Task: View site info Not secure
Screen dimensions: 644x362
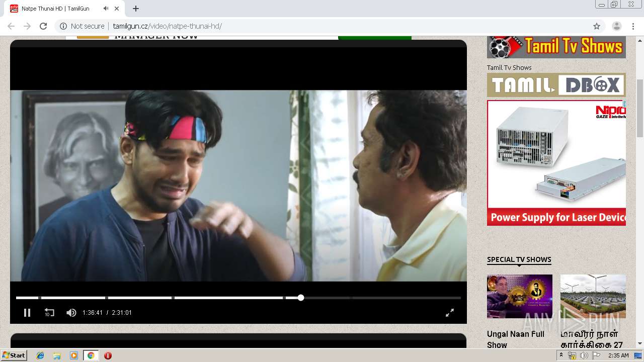Action: [82, 26]
